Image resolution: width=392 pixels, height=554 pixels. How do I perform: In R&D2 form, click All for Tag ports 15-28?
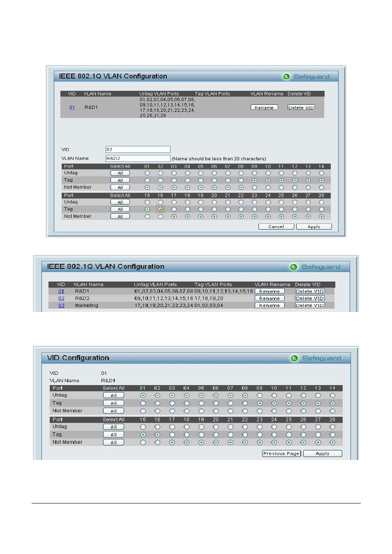click(120, 209)
